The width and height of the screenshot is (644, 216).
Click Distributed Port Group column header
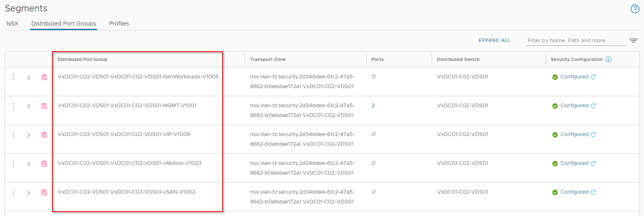click(x=82, y=59)
